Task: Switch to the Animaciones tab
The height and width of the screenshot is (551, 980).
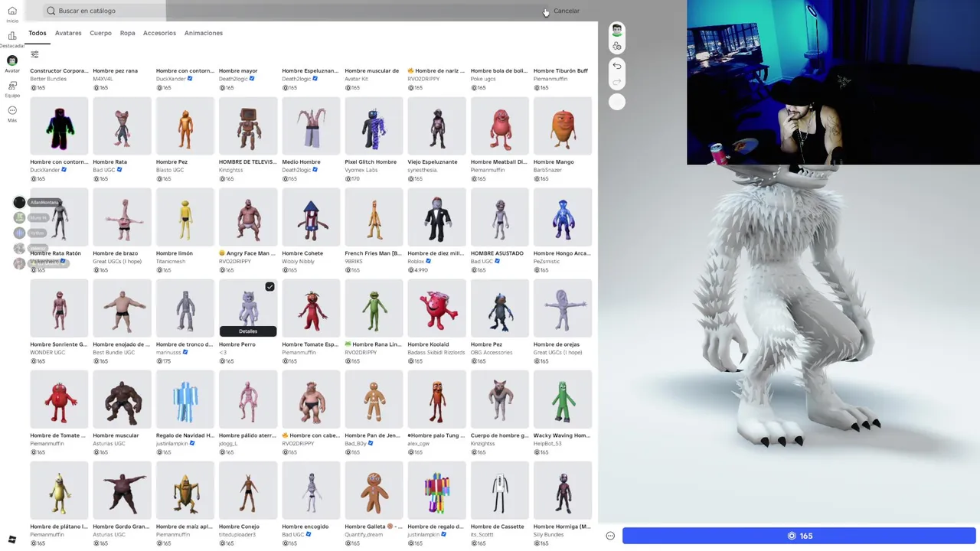Action: click(204, 33)
